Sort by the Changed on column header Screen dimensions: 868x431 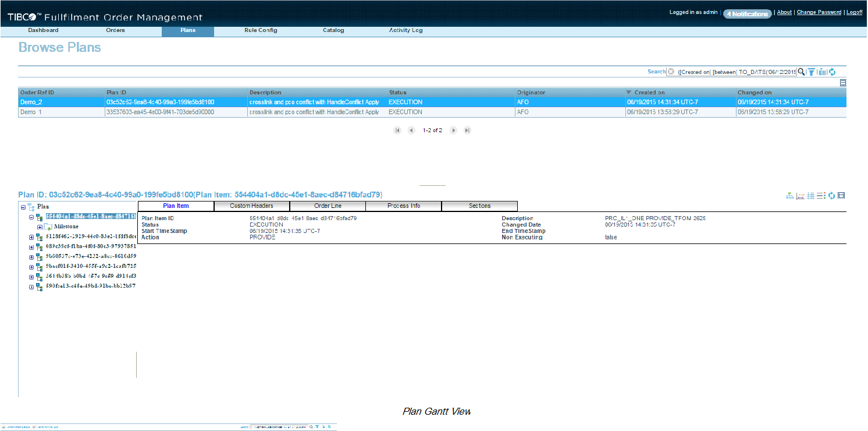(791, 93)
